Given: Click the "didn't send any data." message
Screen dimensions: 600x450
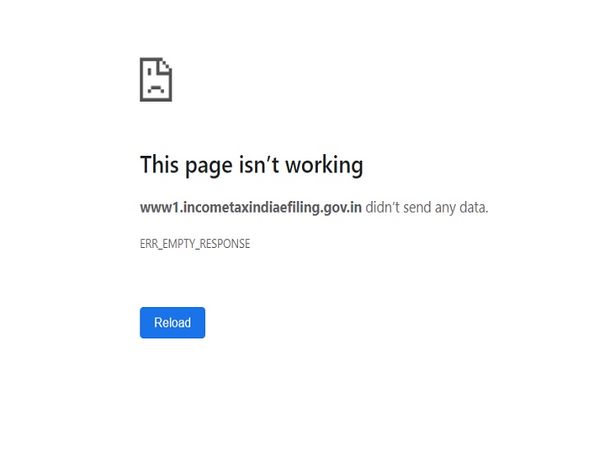Looking at the screenshot, I should tap(427, 208).
